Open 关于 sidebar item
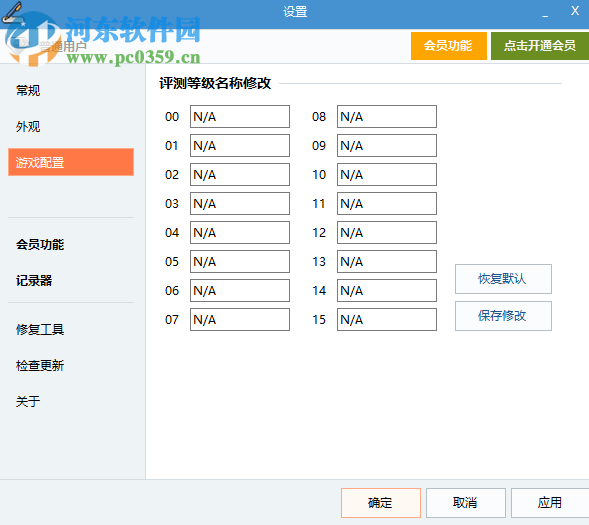589x525 pixels. click(28, 401)
